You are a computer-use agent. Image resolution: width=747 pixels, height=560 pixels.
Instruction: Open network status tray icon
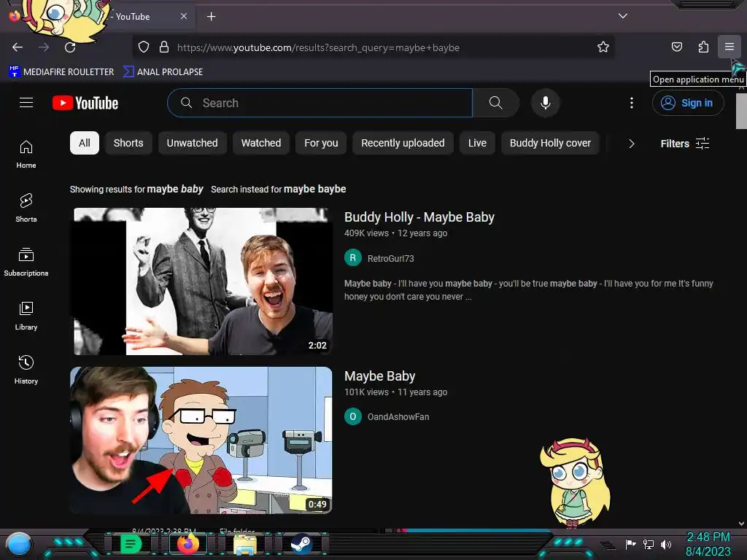[648, 544]
